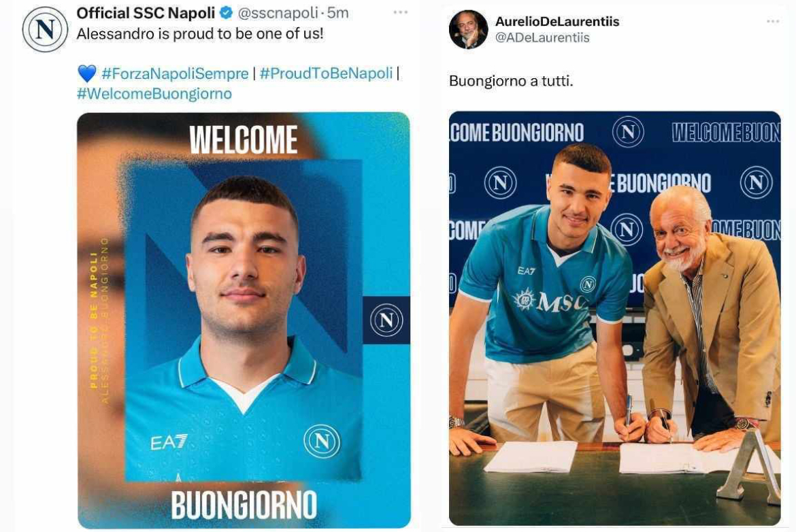Open the #ForzaNapoliSempre hashtag
The image size is (796, 532).
tap(175, 73)
